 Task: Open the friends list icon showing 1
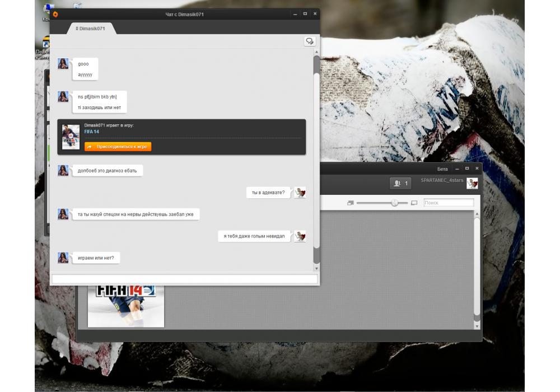point(401,183)
